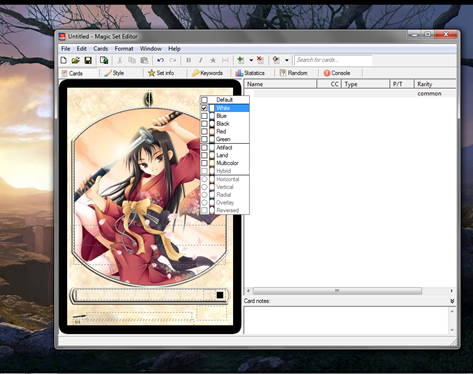
Task: Open the Format menu
Action: 124,49
